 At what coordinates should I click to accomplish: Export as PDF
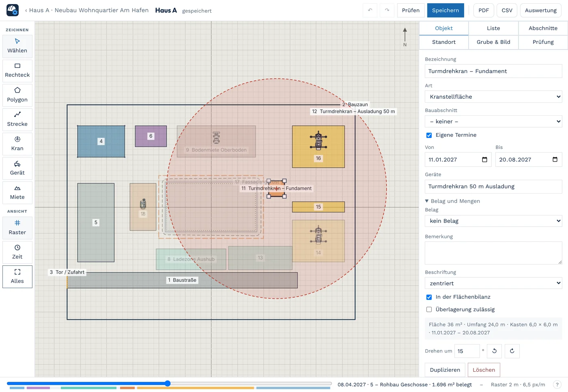tap(484, 10)
